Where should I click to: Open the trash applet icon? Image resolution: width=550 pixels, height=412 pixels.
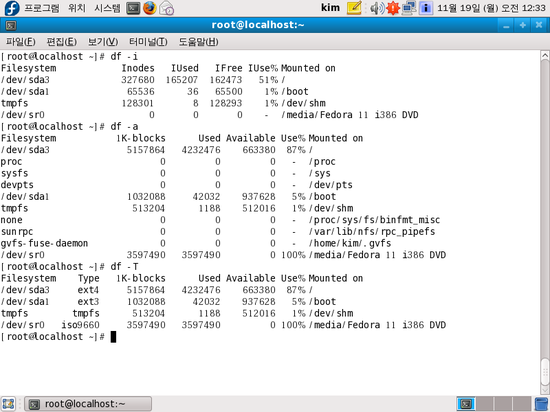(x=542, y=404)
